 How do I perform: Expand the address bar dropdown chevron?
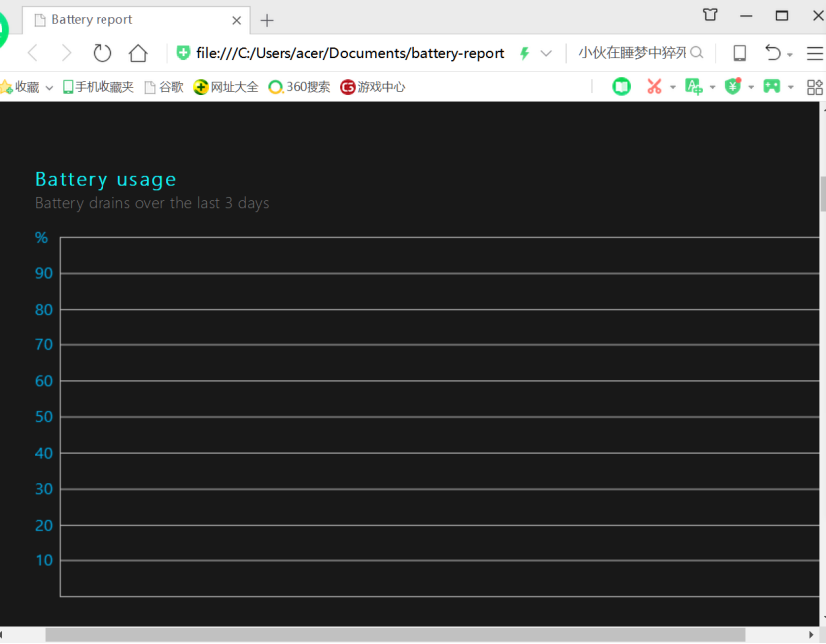(x=546, y=53)
